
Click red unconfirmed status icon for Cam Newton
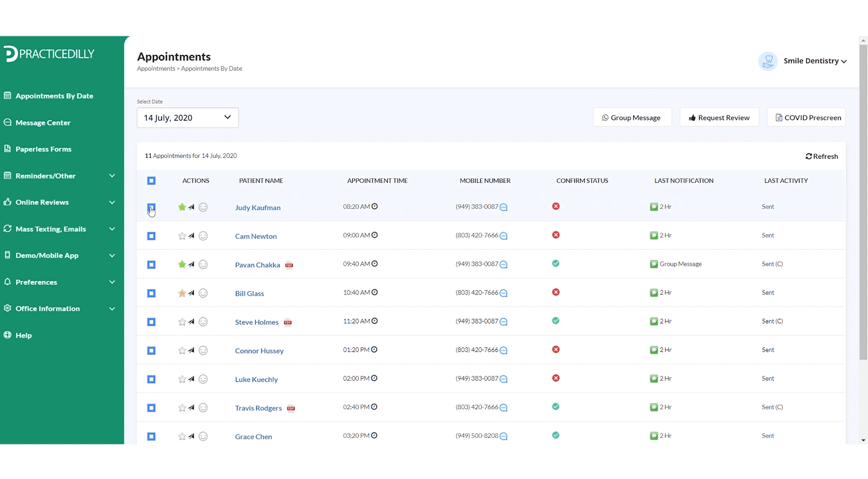(x=556, y=235)
